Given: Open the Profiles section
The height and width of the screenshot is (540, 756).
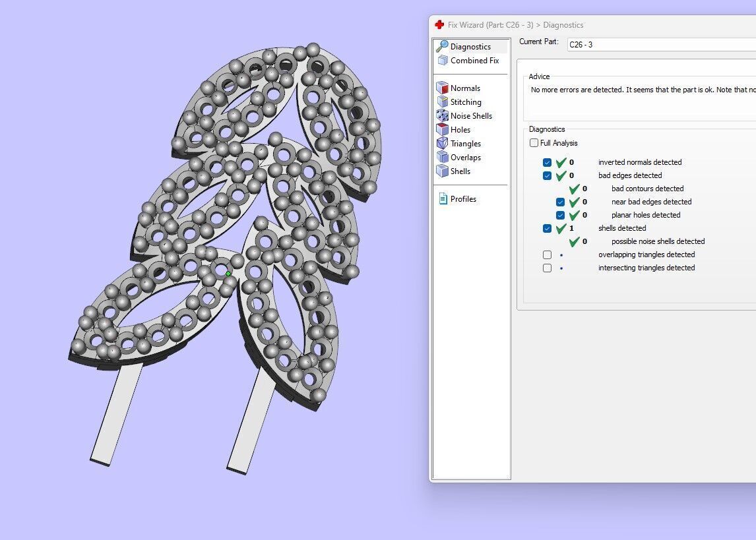Looking at the screenshot, I should coord(463,199).
